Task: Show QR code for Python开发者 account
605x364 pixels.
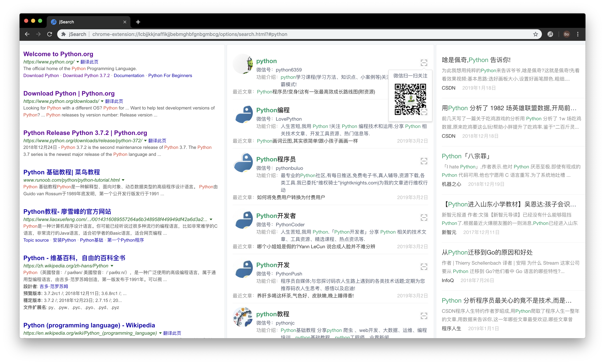Action: (x=424, y=217)
